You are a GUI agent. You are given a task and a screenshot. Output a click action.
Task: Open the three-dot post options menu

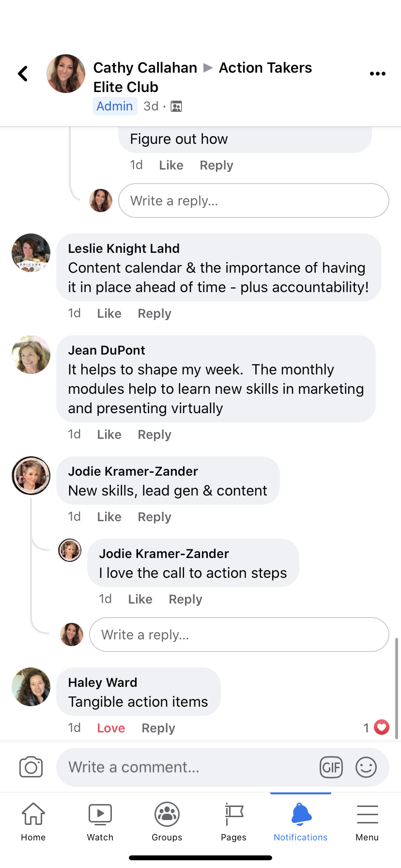click(x=377, y=74)
